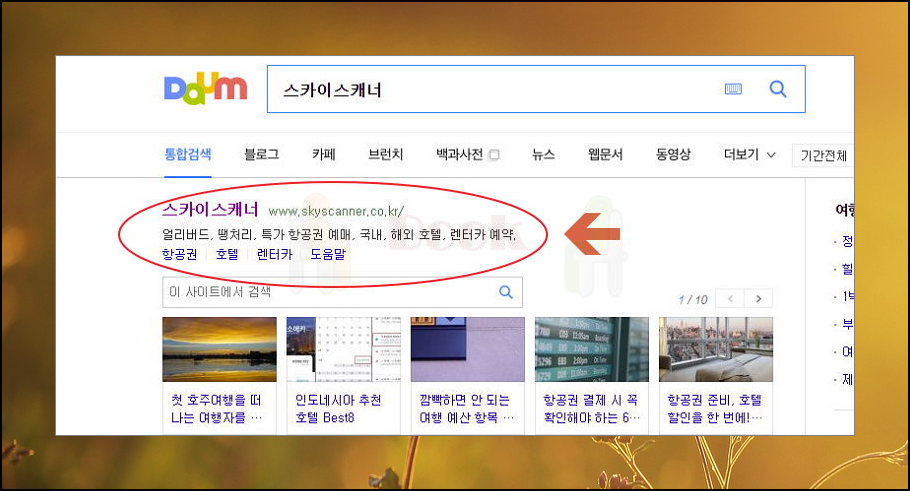This screenshot has height=491, width=910.
Task: Open the purple thumbnail above 깜빡하면 안 되는
Action: [468, 349]
